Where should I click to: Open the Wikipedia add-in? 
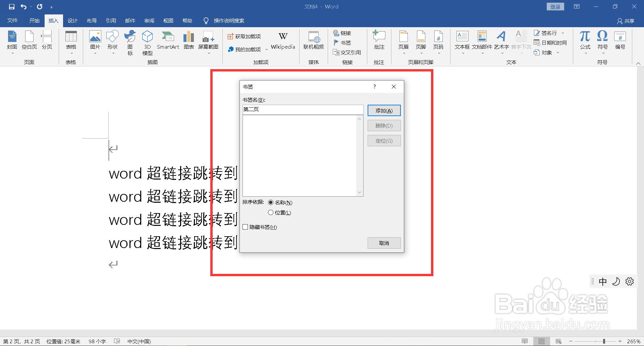(x=283, y=40)
